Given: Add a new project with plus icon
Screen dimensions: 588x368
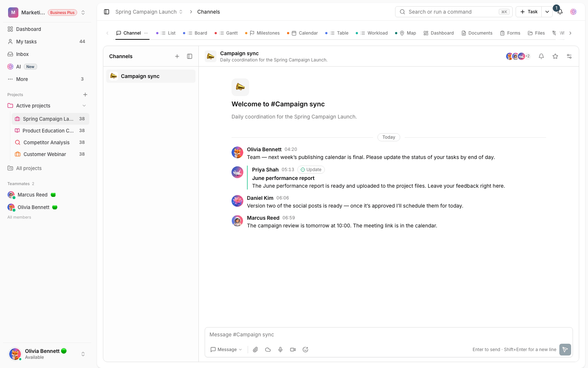Looking at the screenshot, I should point(85,95).
